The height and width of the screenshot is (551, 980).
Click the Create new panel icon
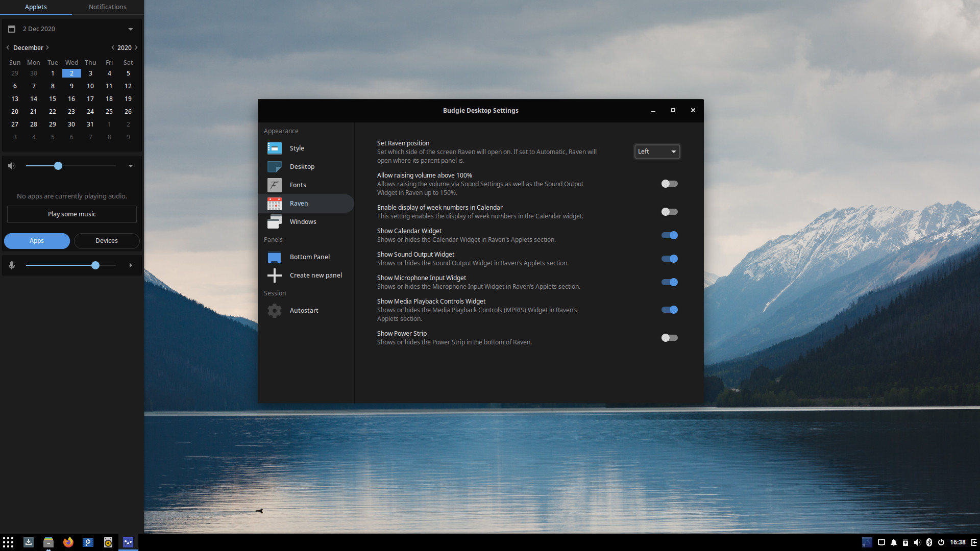click(x=275, y=274)
